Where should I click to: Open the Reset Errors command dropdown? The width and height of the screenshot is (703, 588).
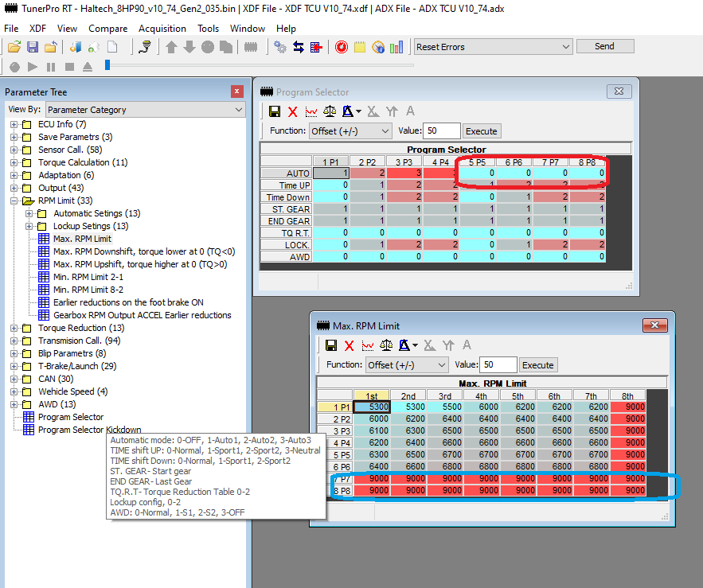[x=566, y=47]
